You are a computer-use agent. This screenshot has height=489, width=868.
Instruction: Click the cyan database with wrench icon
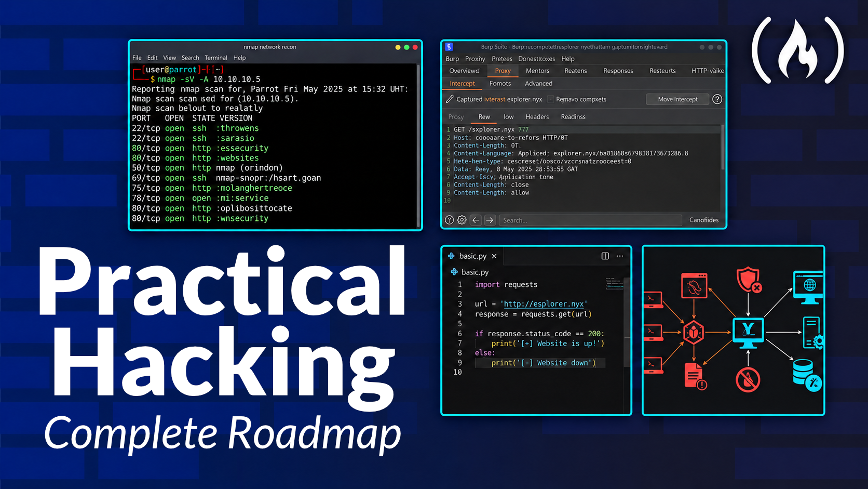coord(807,375)
